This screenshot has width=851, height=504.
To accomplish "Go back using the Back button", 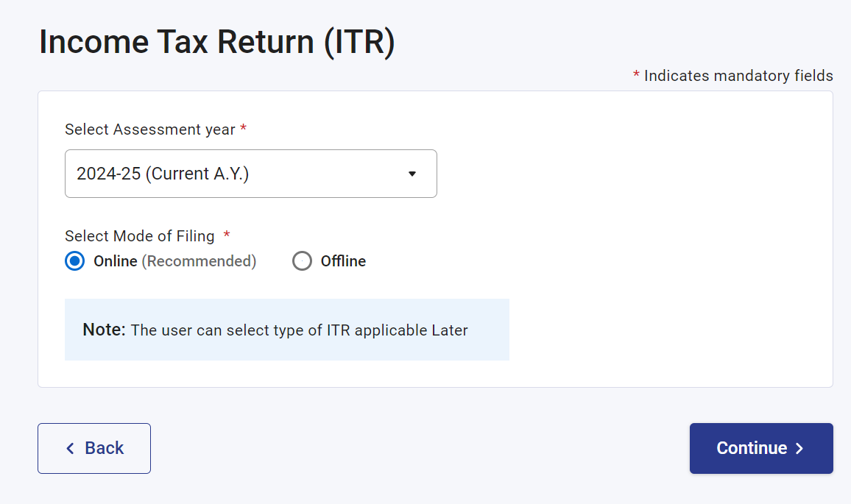I will (x=94, y=448).
